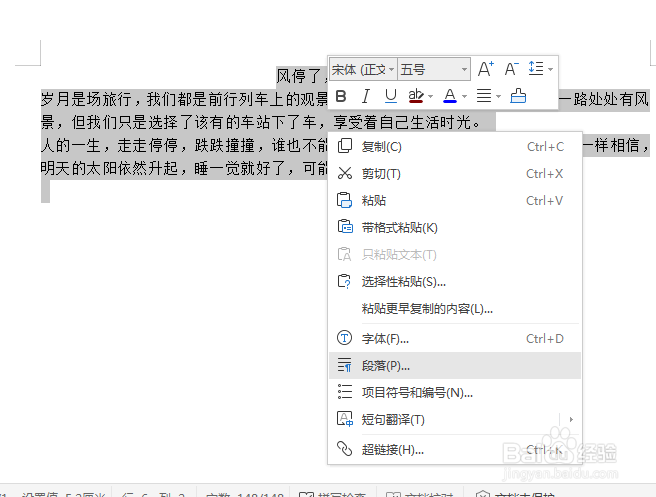Click 超链接(H)... menu entry
The height and width of the screenshot is (497, 656).
(x=455, y=450)
